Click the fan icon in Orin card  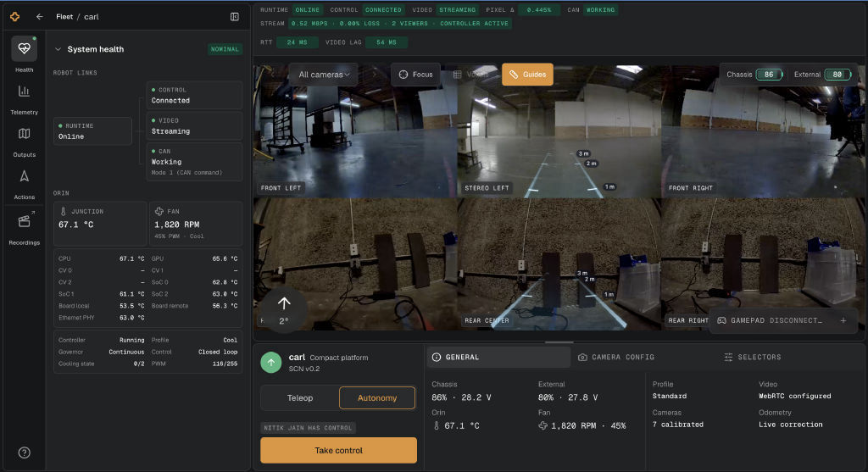click(159, 211)
